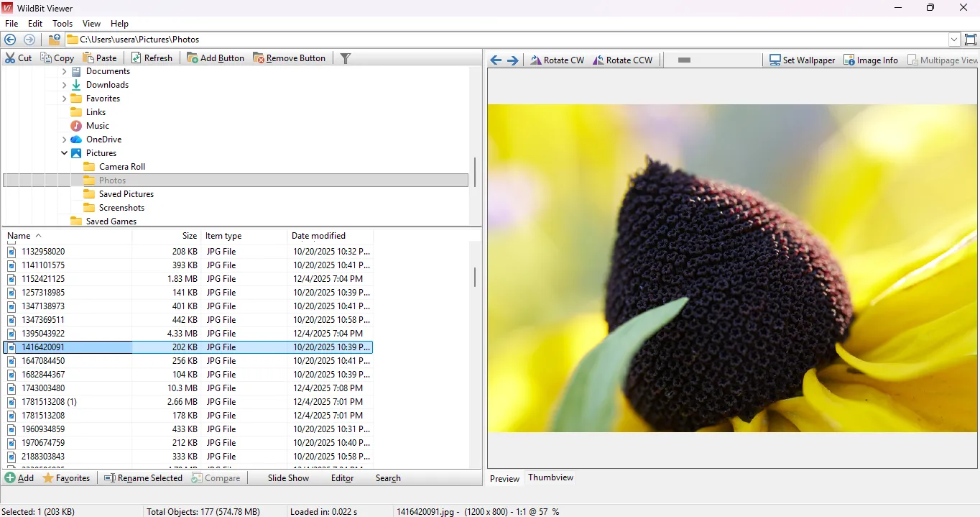Image resolution: width=980 pixels, height=517 pixels.
Task: Open the address bar dropdown arrow
Action: point(954,40)
